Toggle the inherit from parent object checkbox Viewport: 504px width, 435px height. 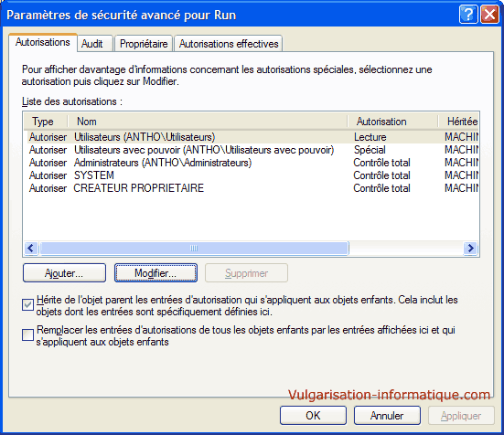[x=28, y=304]
